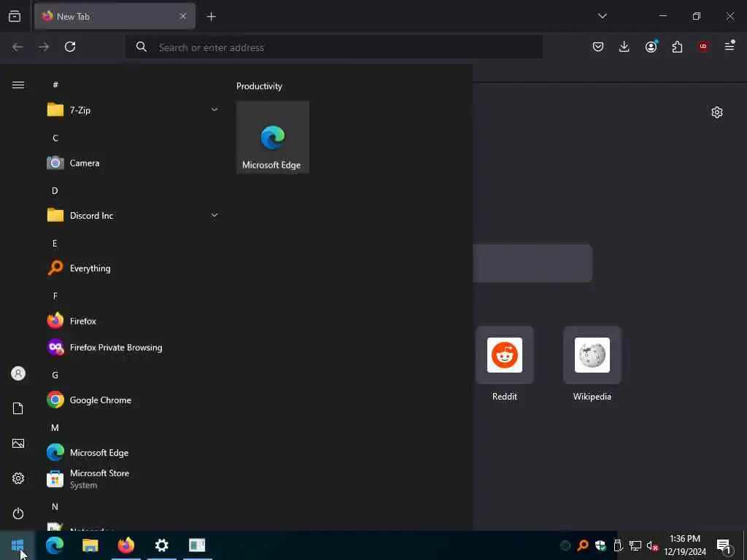This screenshot has height=560, width=747.
Task: Open the safely remove hardware tray icon
Action: point(618,545)
